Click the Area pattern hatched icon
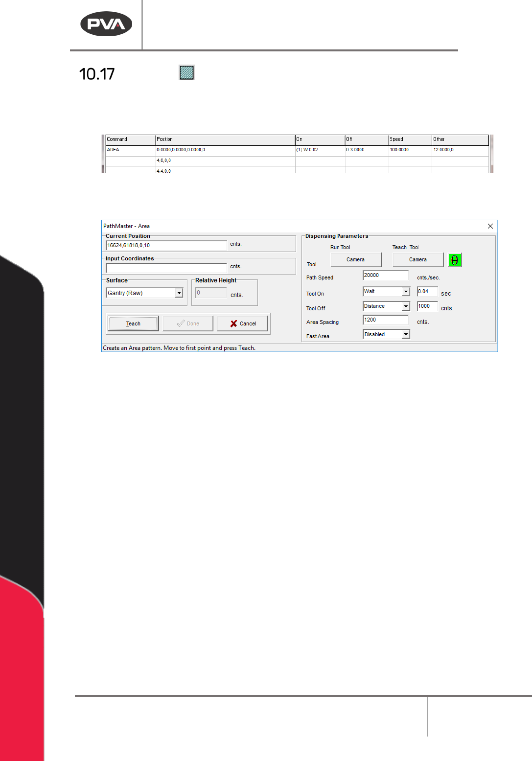The height and width of the screenshot is (761, 532). [186, 72]
